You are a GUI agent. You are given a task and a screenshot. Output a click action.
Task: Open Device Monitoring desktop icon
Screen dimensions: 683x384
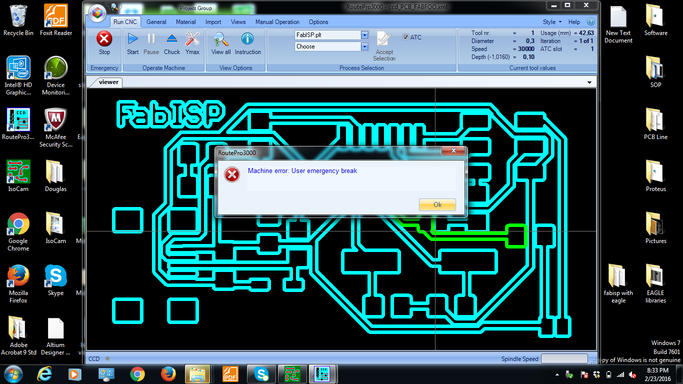[x=56, y=76]
